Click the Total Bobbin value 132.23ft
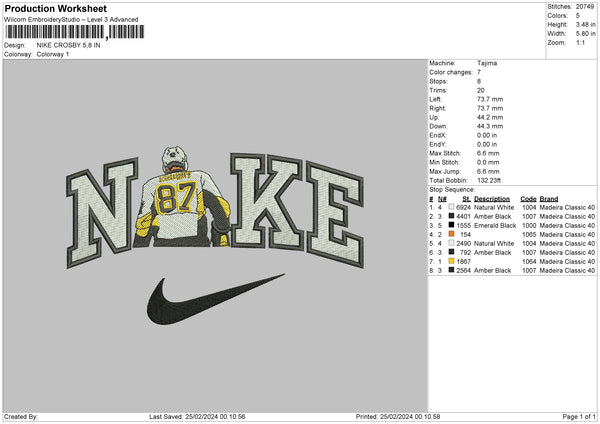Image resolution: width=600 pixels, height=424 pixels. point(489,180)
